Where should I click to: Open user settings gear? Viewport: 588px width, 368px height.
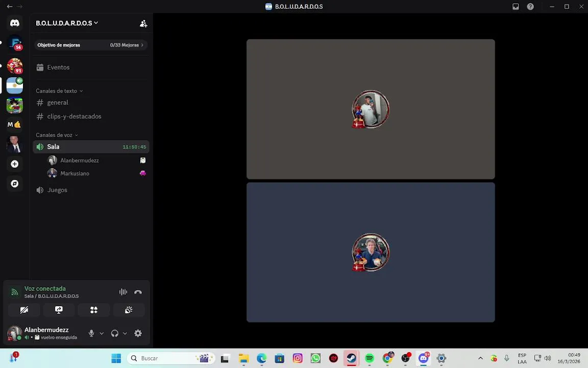click(x=138, y=333)
